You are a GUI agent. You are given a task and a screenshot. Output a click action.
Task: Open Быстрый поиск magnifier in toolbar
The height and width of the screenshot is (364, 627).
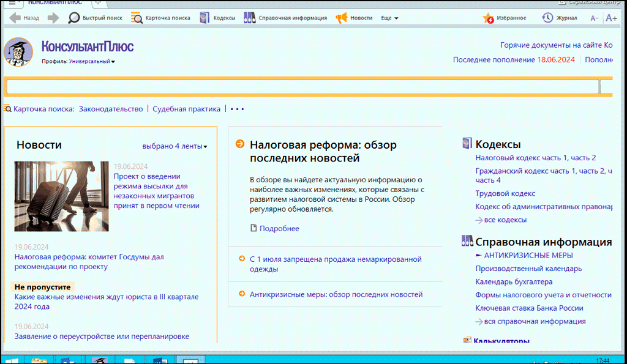[x=95, y=18]
